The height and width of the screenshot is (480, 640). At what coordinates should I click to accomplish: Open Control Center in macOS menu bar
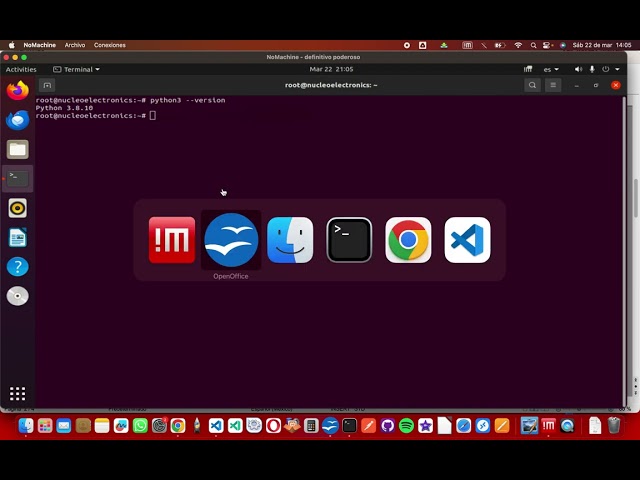[x=547, y=45]
